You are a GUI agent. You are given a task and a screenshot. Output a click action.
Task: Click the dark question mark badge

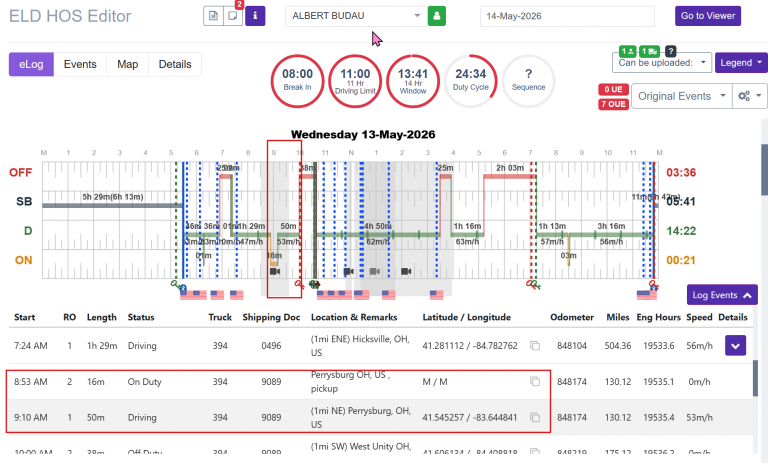(671, 51)
